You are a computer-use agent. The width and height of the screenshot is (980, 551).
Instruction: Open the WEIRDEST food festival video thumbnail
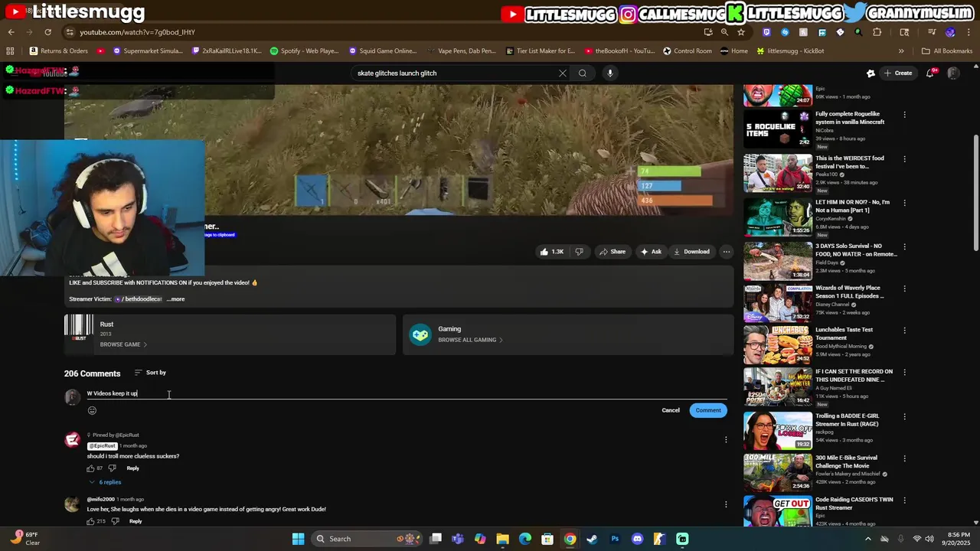[x=777, y=174]
